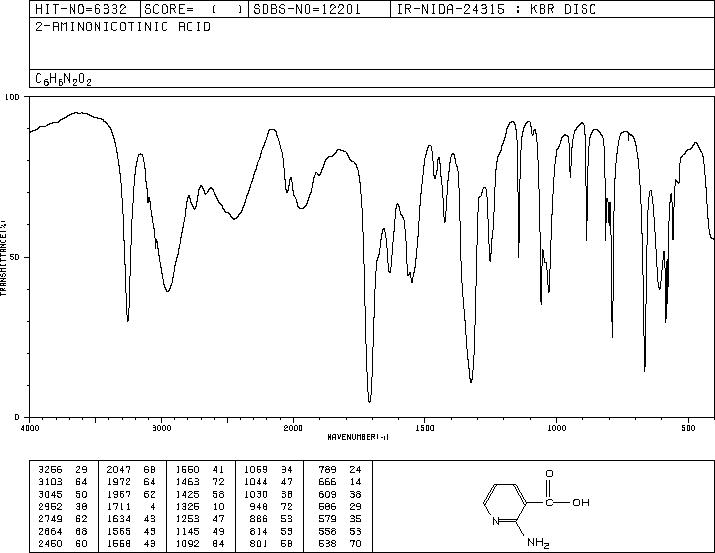715x553 pixels.
Task: Select peak table entry 1044
Action: coord(256,482)
